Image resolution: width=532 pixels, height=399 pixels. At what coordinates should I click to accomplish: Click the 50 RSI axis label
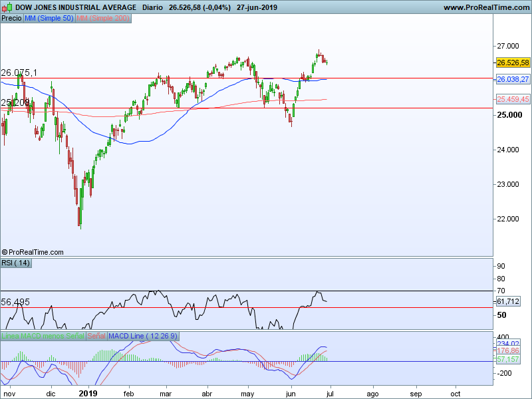point(501,315)
